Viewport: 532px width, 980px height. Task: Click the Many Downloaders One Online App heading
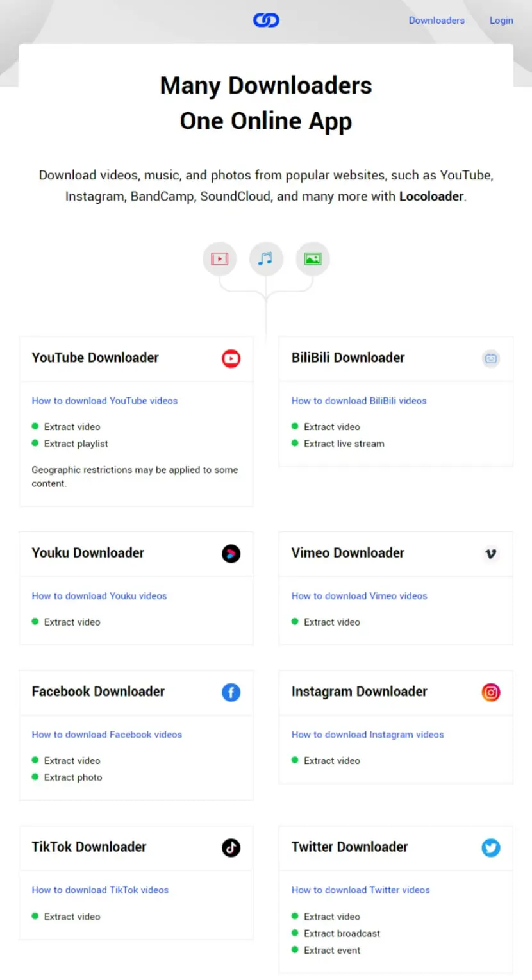pos(266,103)
